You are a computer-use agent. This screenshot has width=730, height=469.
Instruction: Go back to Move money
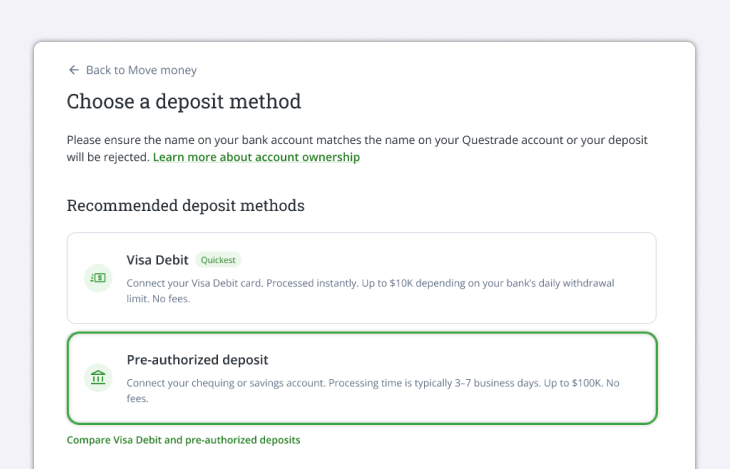(x=140, y=70)
